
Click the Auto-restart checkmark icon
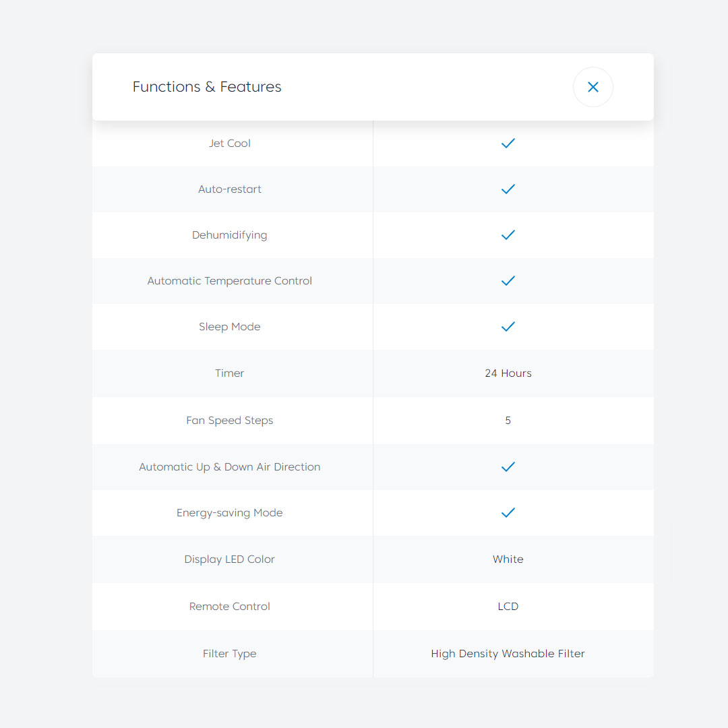click(x=508, y=189)
